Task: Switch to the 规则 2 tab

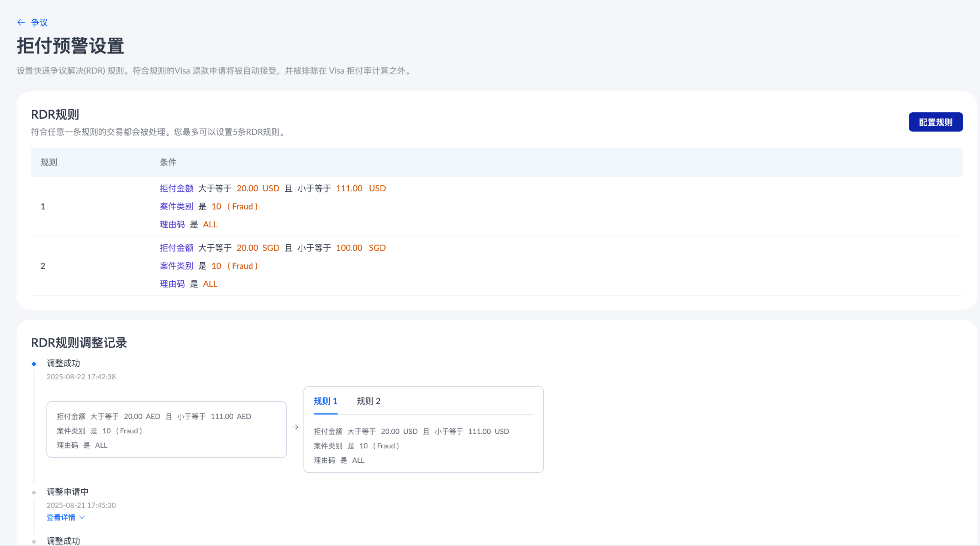Action: (x=368, y=401)
